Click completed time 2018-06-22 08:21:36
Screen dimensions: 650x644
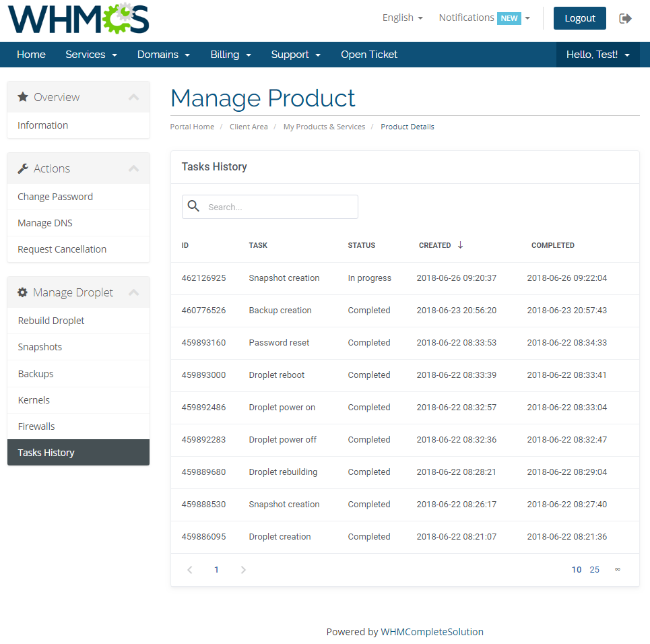pyautogui.click(x=567, y=537)
